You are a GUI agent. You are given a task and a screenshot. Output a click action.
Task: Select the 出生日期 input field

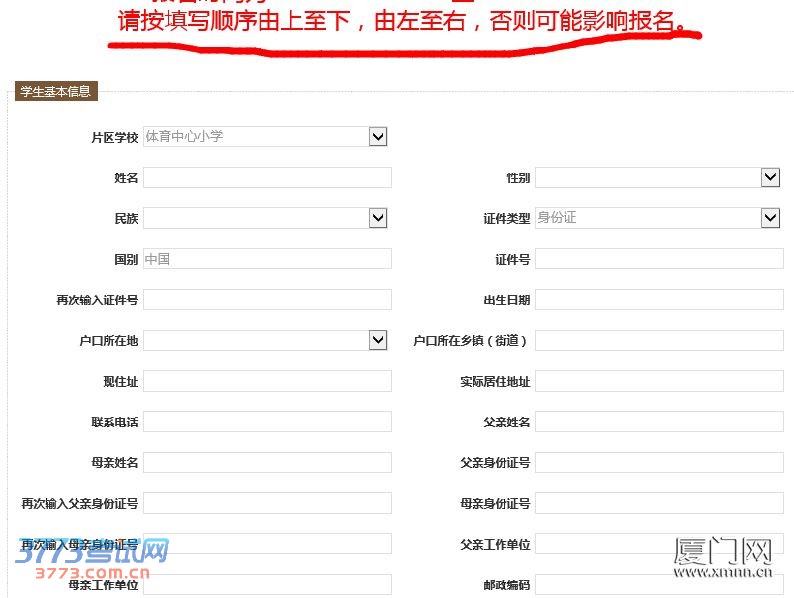click(659, 300)
